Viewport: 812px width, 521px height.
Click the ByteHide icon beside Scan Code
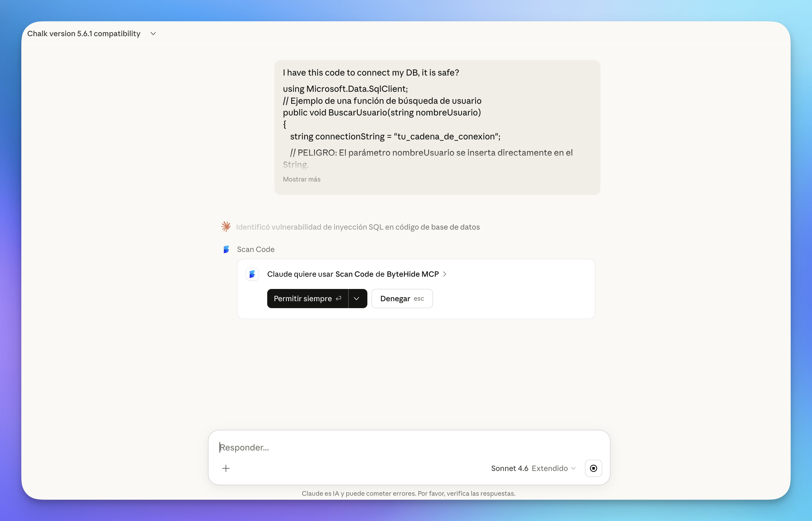[226, 249]
